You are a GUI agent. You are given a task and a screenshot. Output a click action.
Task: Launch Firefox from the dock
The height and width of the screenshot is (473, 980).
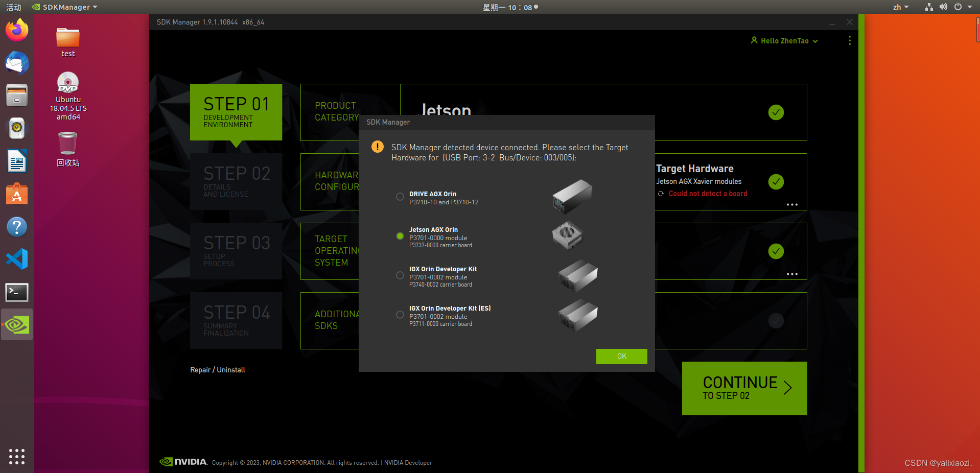[17, 30]
